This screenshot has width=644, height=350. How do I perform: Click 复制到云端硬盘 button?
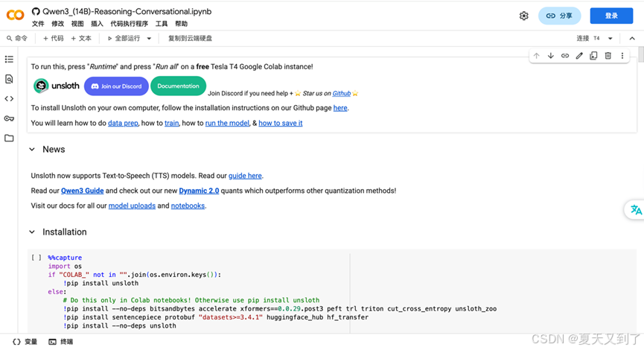(x=190, y=38)
